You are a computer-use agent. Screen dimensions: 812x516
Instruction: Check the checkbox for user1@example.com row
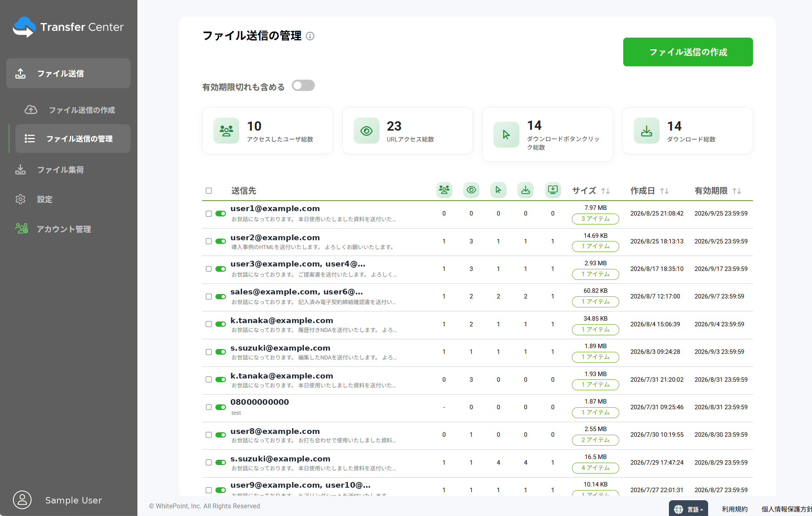[x=209, y=214]
